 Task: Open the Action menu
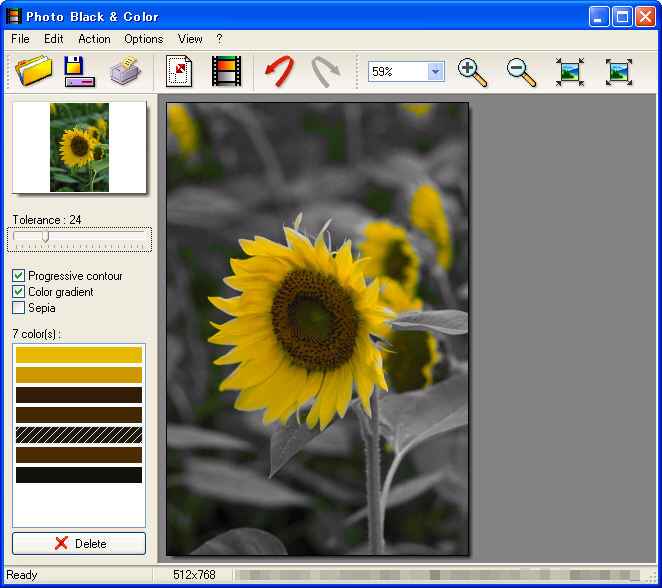[94, 39]
